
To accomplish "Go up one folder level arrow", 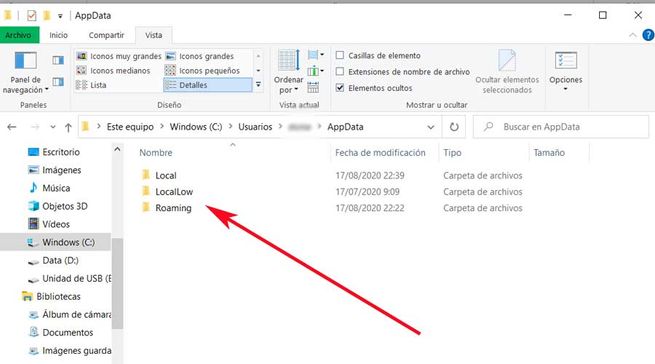I will tap(68, 127).
